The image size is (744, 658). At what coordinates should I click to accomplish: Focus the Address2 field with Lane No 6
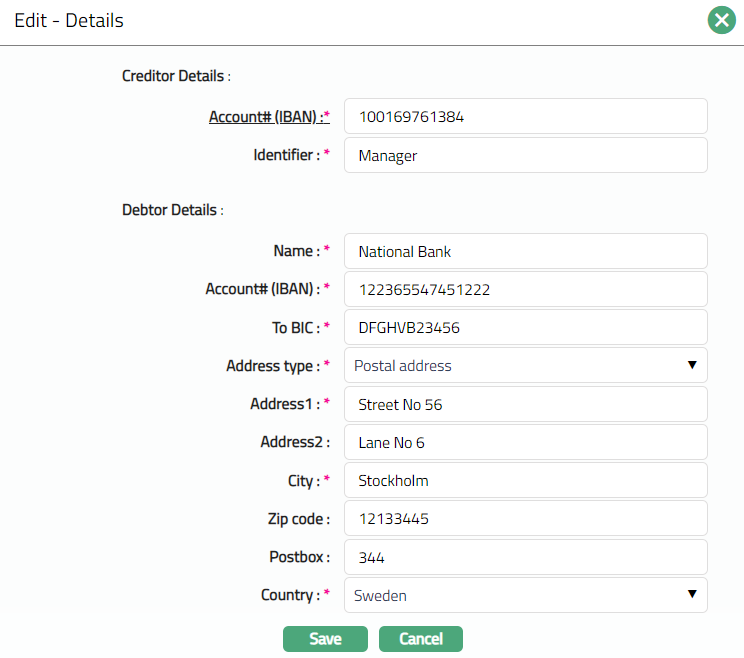pyautogui.click(x=525, y=442)
